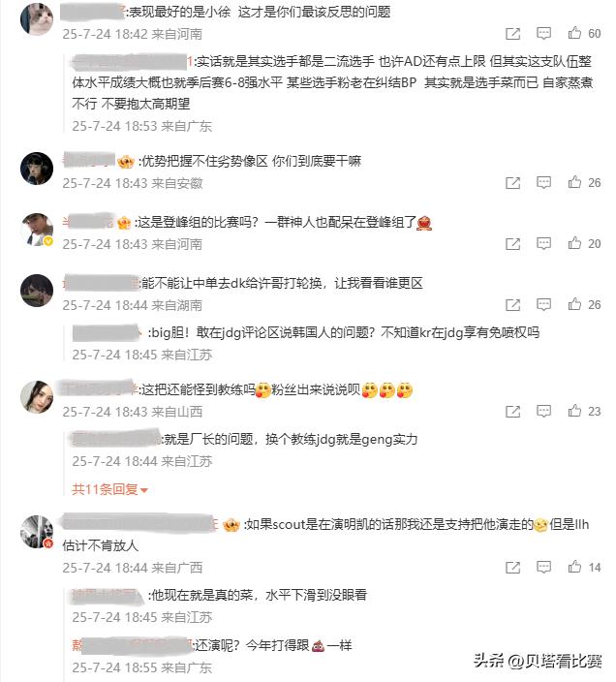Open the cat avatar profile of top commenter
The image size is (616, 682).
pos(37,19)
